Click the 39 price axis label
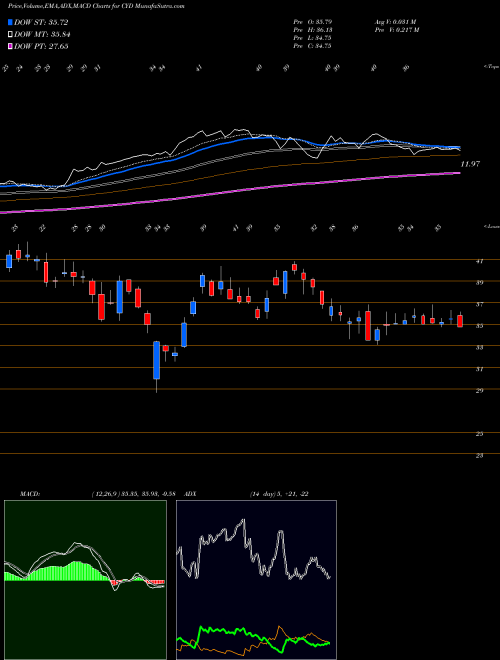 pyautogui.click(x=479, y=282)
